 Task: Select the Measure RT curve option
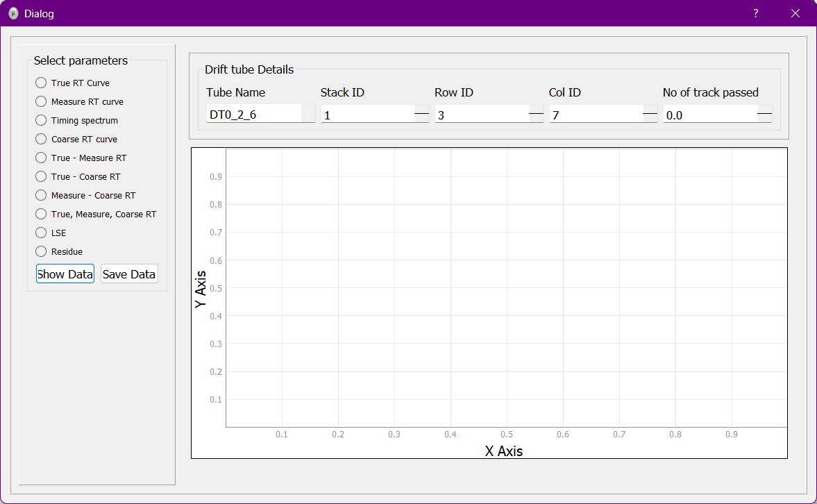79,101
